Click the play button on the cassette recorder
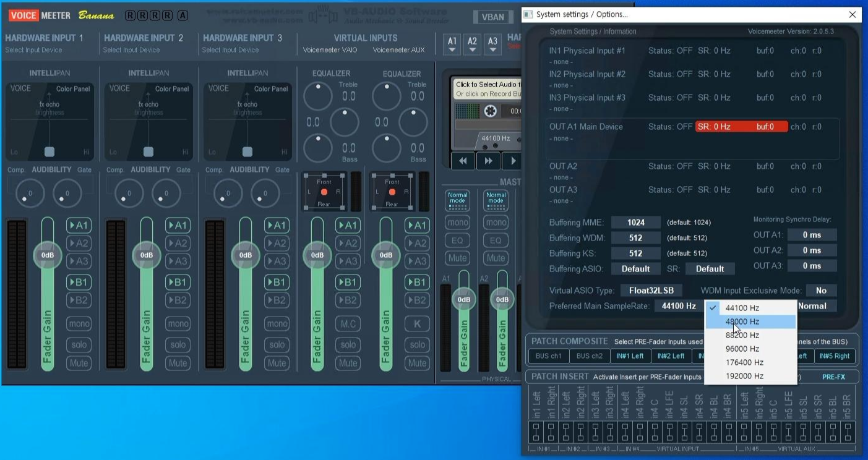This screenshot has width=868, height=460. coord(512,161)
